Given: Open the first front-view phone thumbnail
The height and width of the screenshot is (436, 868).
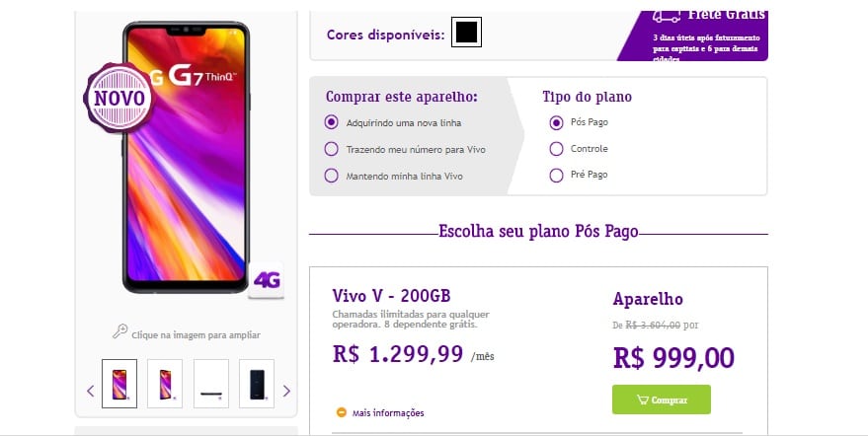Looking at the screenshot, I should tap(119, 384).
